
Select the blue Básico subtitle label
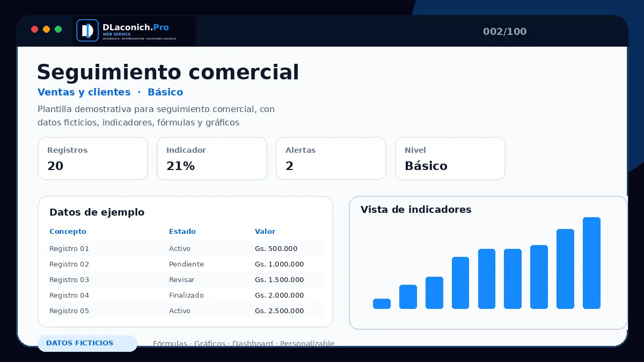[165, 92]
